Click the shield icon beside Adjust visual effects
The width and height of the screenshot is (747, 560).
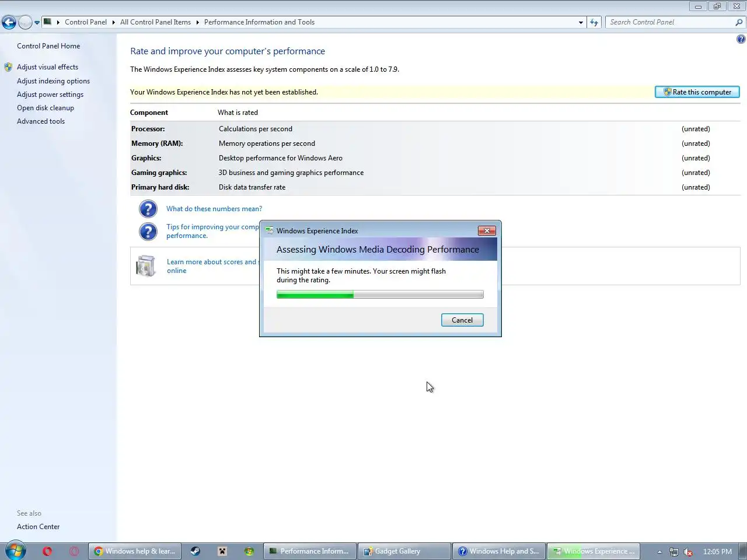pyautogui.click(x=8, y=67)
